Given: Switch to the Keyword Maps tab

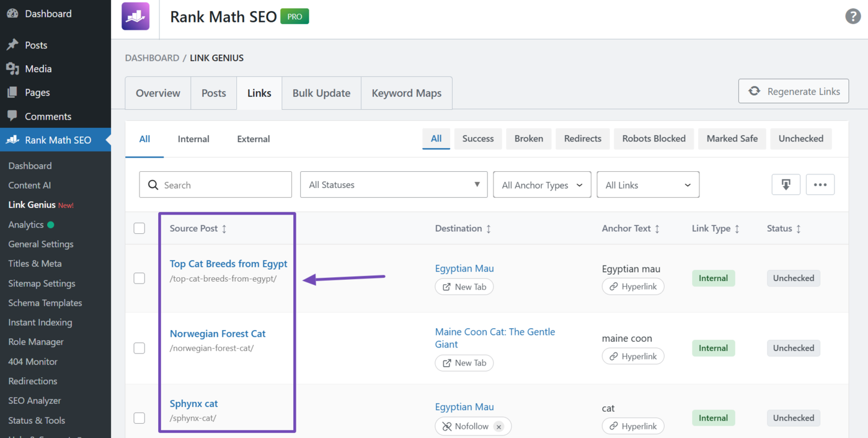Looking at the screenshot, I should [x=406, y=93].
